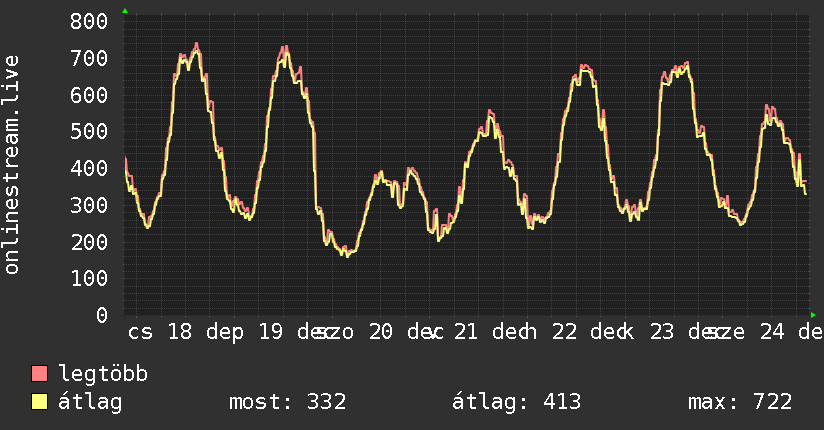Click the 'most: 332' value
The width and height of the screenshot is (824, 430).
pos(287,402)
